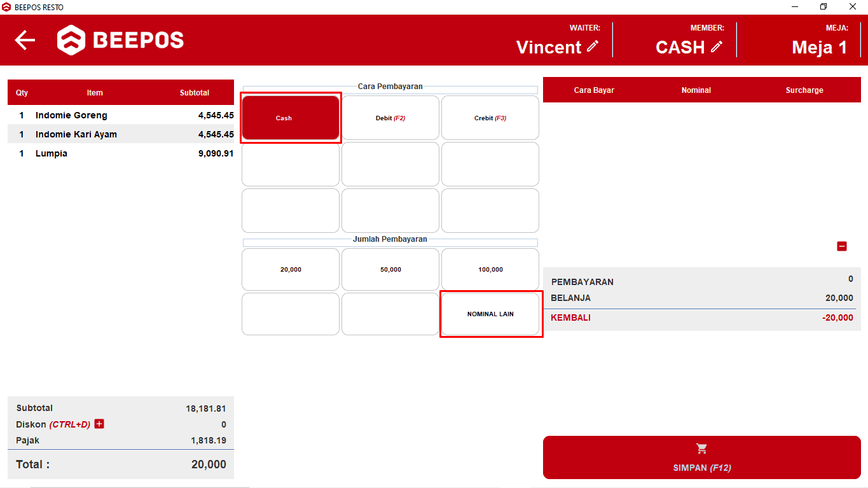Viewport: 868px width, 488px height.
Task: Select the Indomie Kari Ayam row
Action: [121, 134]
